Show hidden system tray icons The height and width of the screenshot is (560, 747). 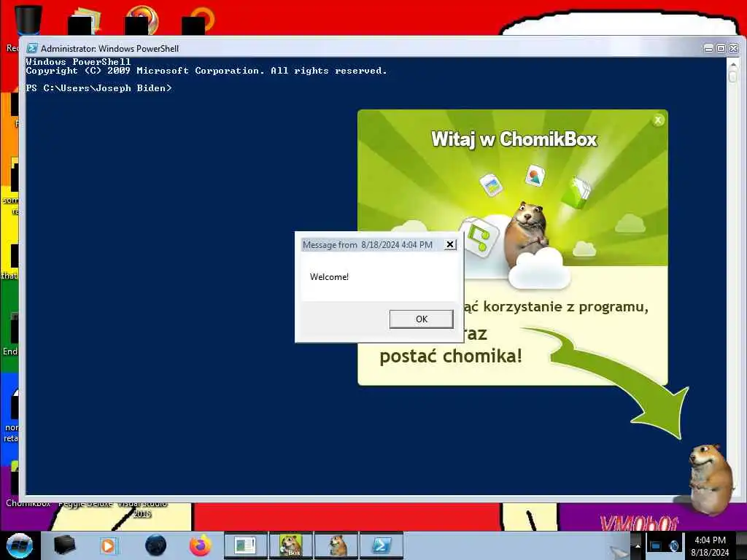point(638,545)
